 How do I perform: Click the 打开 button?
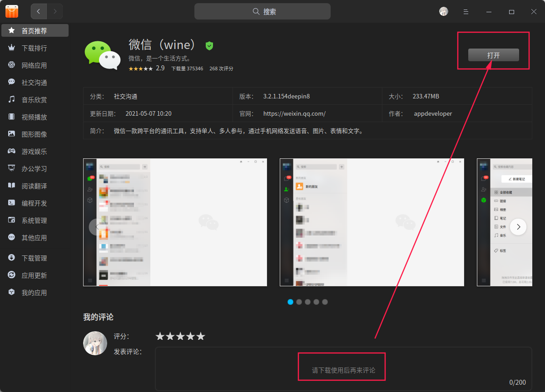click(x=494, y=55)
